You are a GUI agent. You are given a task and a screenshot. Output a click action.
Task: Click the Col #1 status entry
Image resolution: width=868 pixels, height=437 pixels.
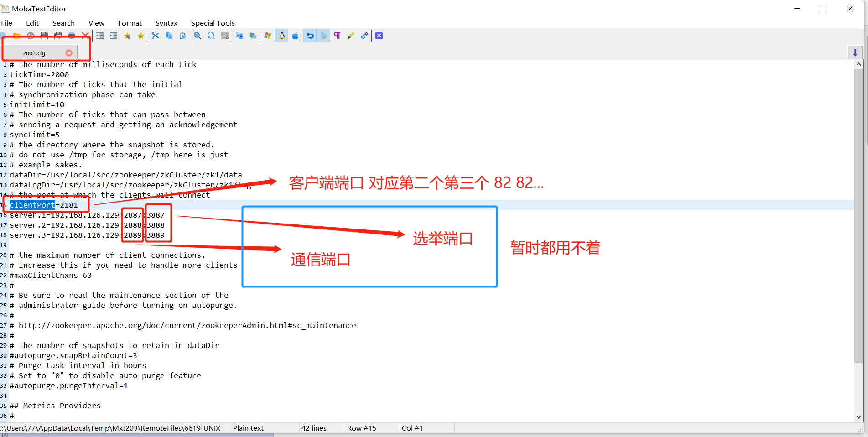tap(412, 428)
